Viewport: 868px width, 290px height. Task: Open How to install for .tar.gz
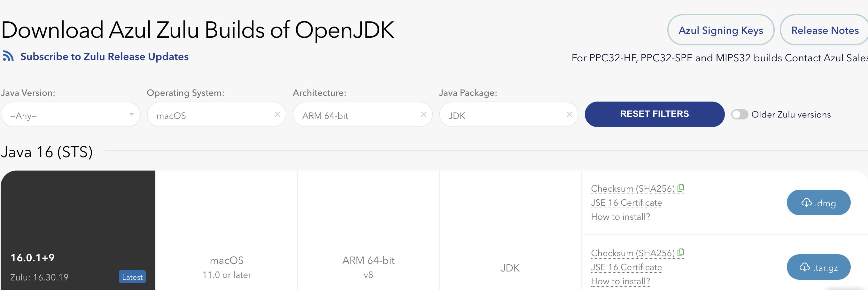pos(620,281)
